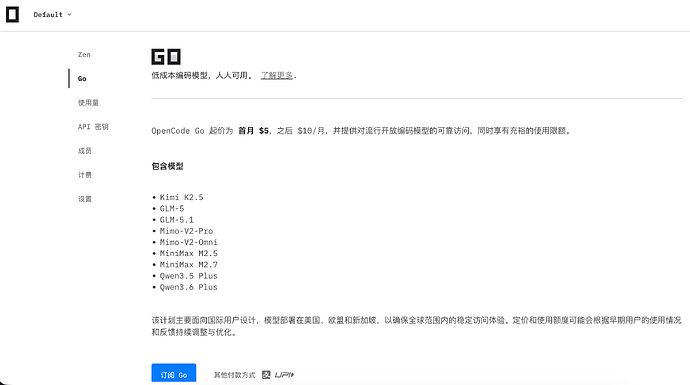This screenshot has width=690, height=385.
Task: Click MiniMax M2.7 list entry
Action: pos(188,264)
